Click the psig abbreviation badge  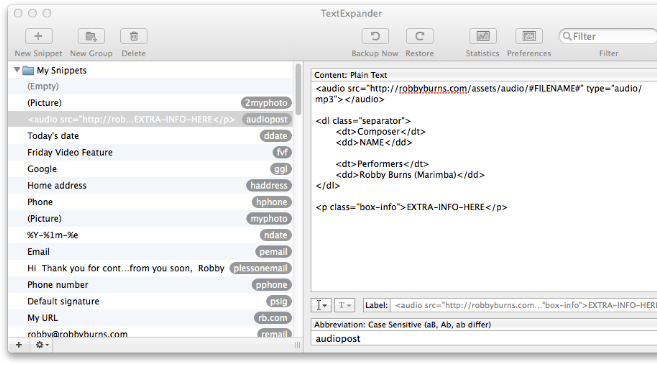[279, 301]
